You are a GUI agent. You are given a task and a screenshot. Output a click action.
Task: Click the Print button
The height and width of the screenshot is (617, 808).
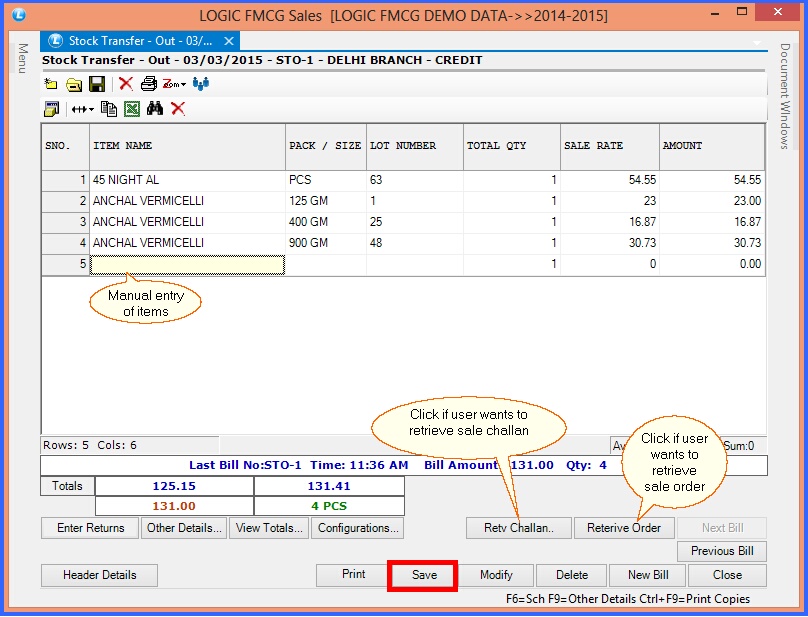point(354,575)
